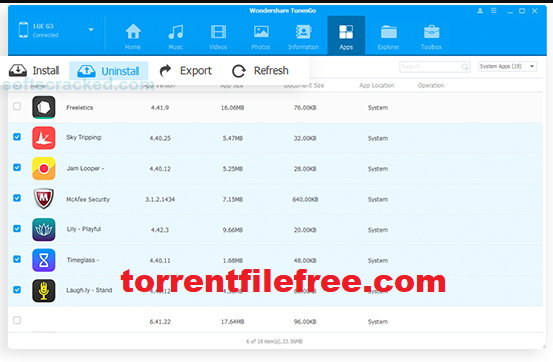Click the Install button

point(34,71)
